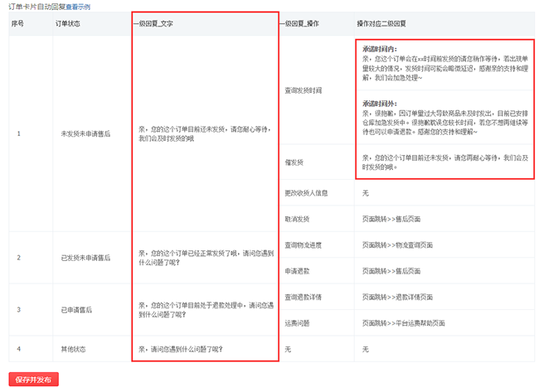The height and width of the screenshot is (392, 539).
Task: Select the 查询物流进度 operation
Action: pos(304,245)
